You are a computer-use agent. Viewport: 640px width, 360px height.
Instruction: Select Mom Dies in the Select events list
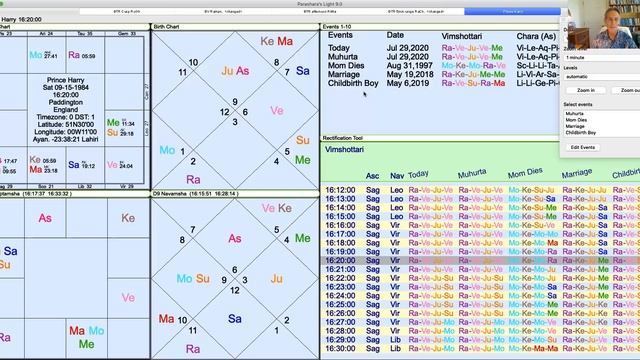(x=576, y=120)
